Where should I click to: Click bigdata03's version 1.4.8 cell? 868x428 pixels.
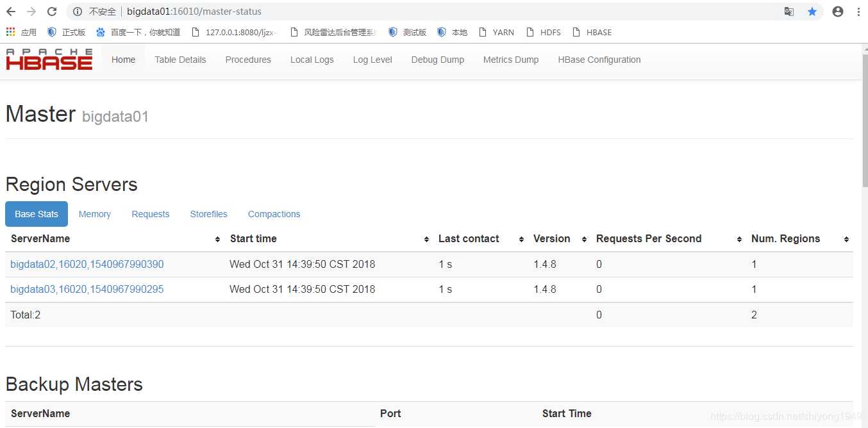coord(545,289)
